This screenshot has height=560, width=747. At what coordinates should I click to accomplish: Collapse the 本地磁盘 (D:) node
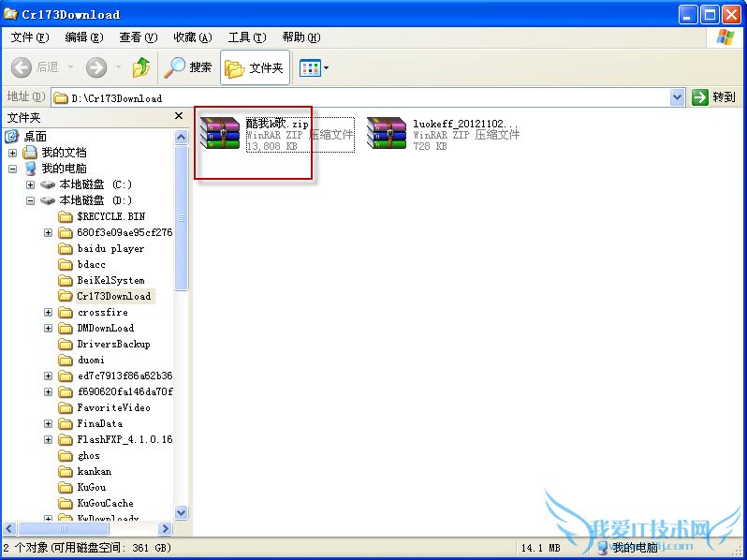[x=31, y=200]
